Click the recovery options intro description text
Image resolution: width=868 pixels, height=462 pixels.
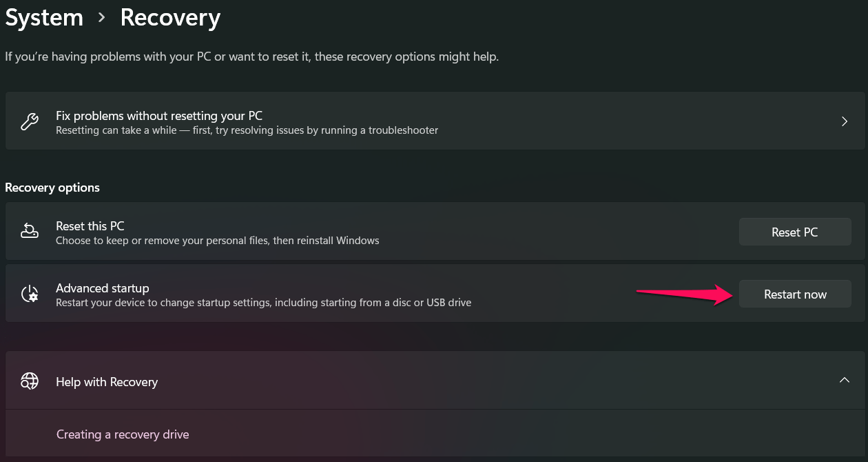click(x=251, y=57)
